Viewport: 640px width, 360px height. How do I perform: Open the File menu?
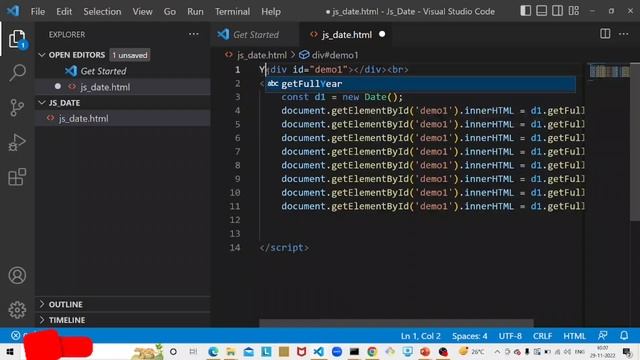pyautogui.click(x=38, y=11)
